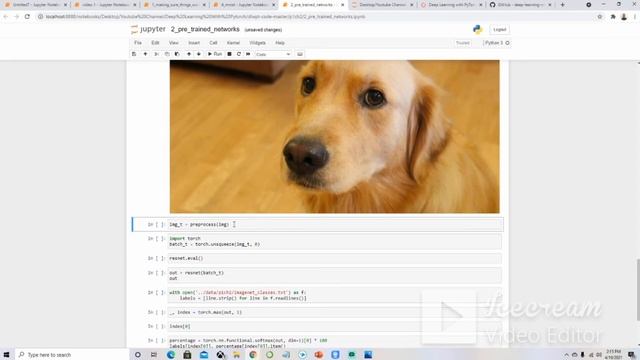Select the resnet.eval() cell
Viewport: 640px width, 360px height.
[x=335, y=258]
